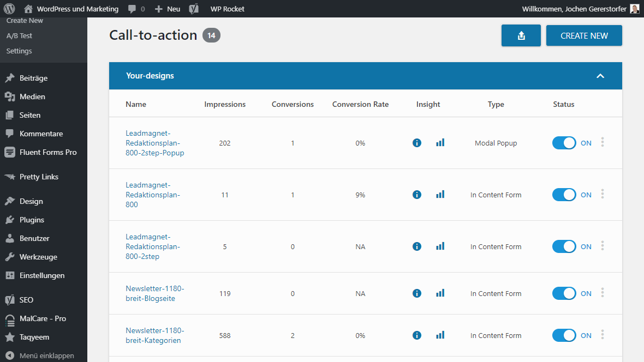Collapse the Your-designs panel
Viewport: 644px width, 362px height.
(600, 76)
